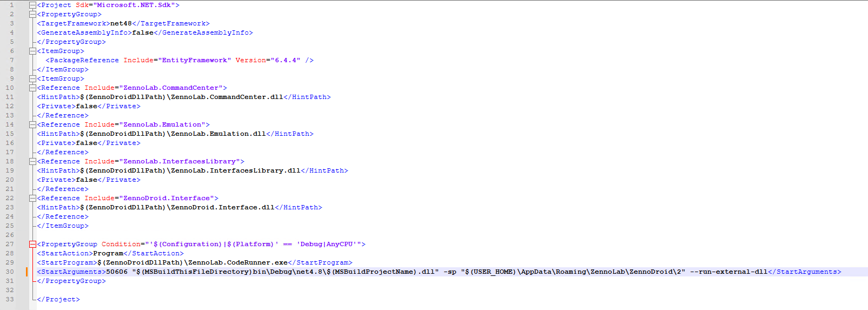Click the ZennoLab.Emulation.dll HintPath text
The height and width of the screenshot is (310, 868).
pyautogui.click(x=173, y=134)
